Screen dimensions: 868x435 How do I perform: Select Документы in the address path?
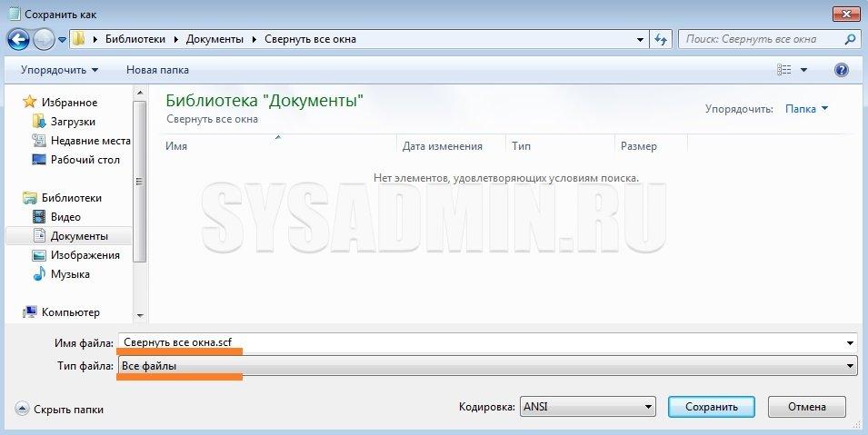[x=215, y=39]
